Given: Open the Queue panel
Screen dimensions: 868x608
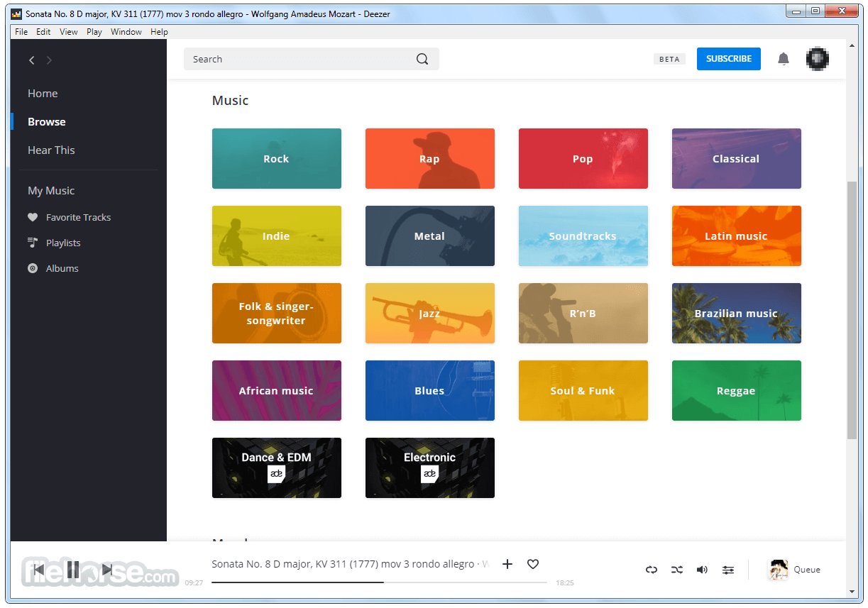Looking at the screenshot, I should click(x=807, y=569).
